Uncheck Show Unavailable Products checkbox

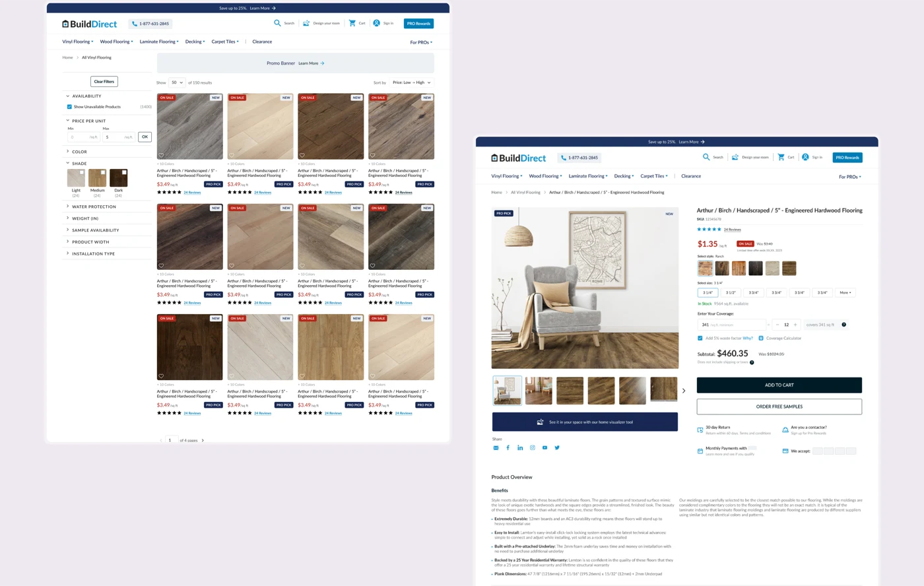point(69,106)
